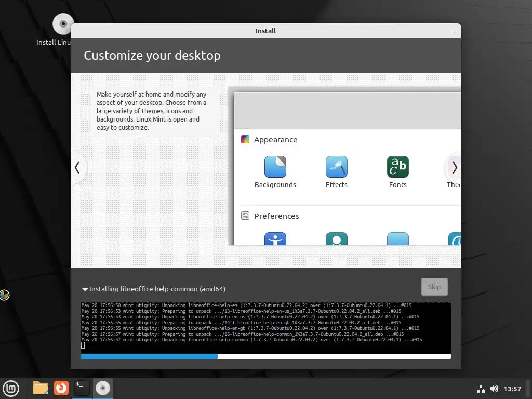
Task: Click inside the installer log terminal
Action: [x=265, y=327]
